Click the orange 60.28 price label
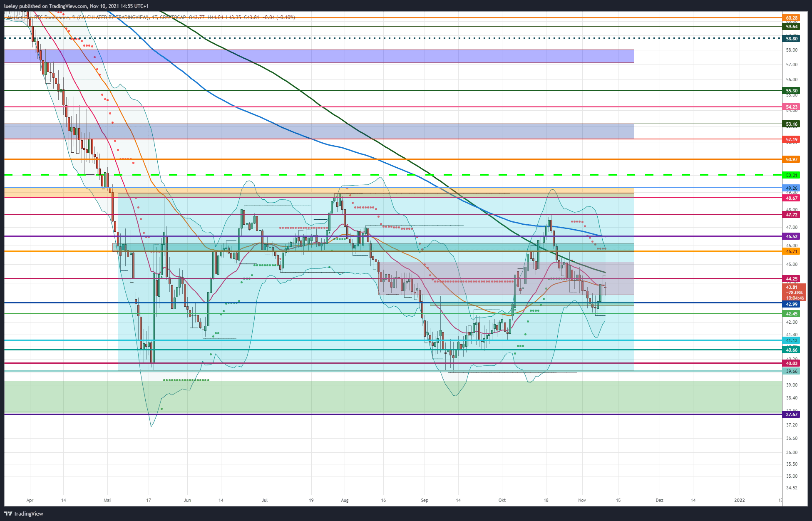 point(792,18)
